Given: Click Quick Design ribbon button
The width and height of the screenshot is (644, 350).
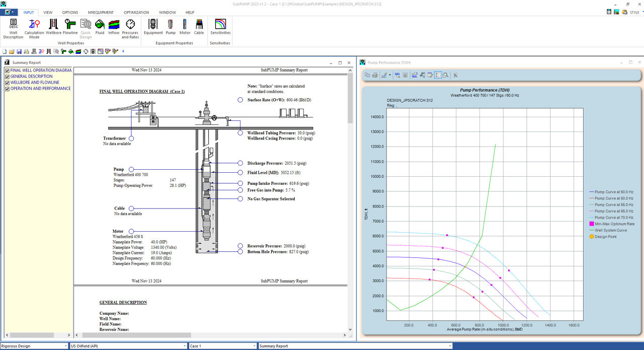Looking at the screenshot, I should click(x=86, y=29).
